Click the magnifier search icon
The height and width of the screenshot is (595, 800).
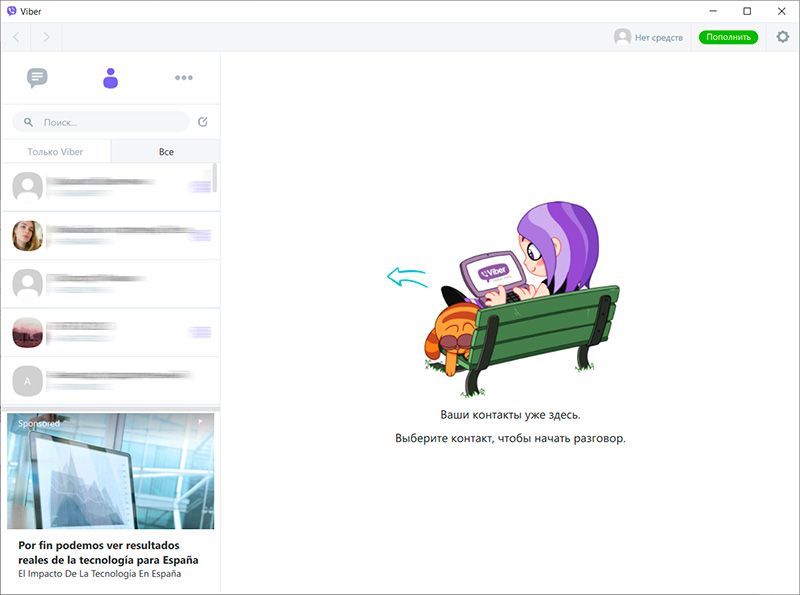(x=29, y=122)
